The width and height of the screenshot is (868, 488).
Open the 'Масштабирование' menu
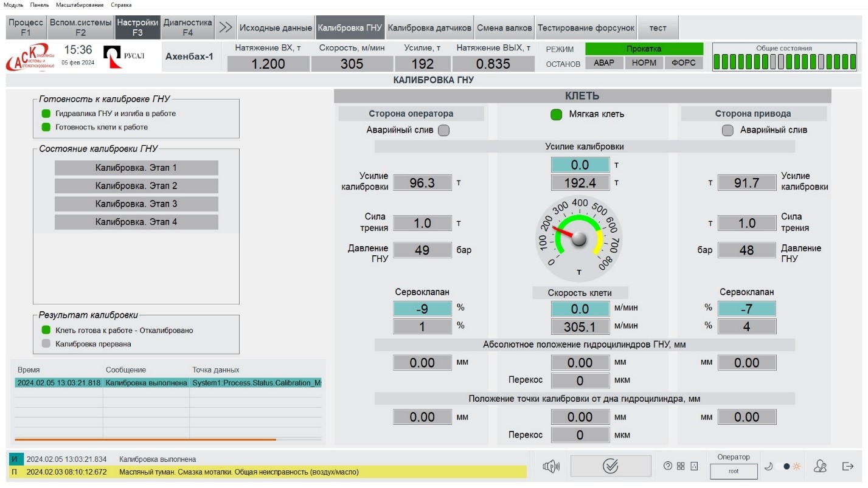click(x=80, y=5)
